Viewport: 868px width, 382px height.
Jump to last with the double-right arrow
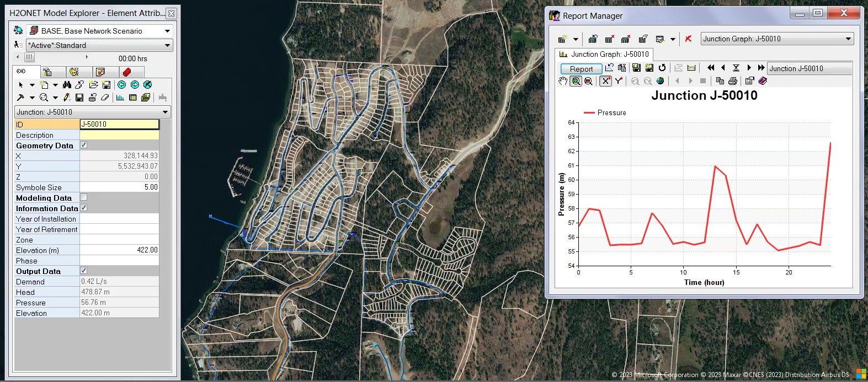761,68
